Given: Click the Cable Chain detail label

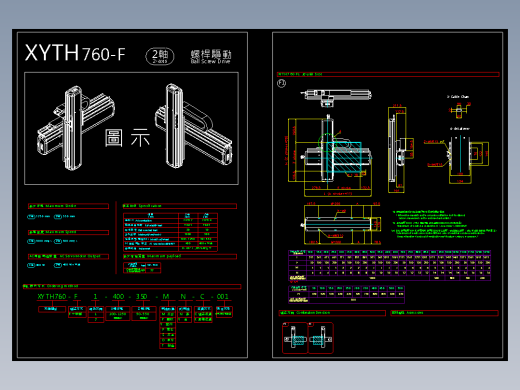Looking at the screenshot, I should tap(458, 97).
